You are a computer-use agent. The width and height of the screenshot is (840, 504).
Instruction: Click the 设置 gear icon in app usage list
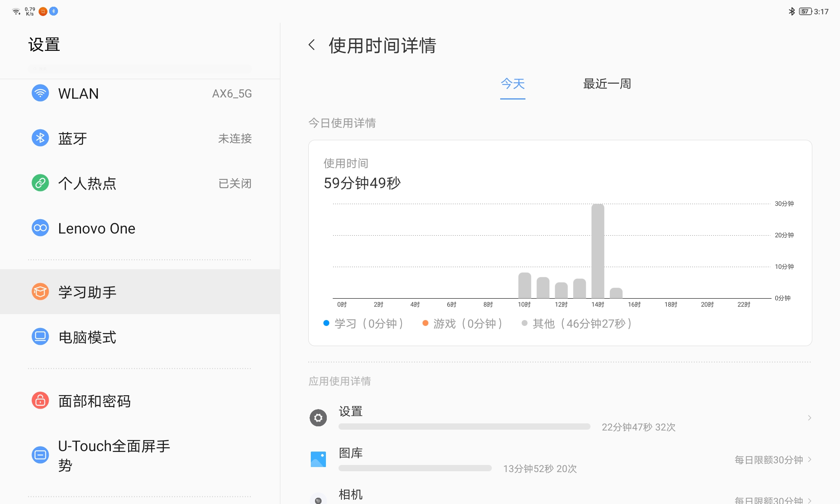coord(318,417)
